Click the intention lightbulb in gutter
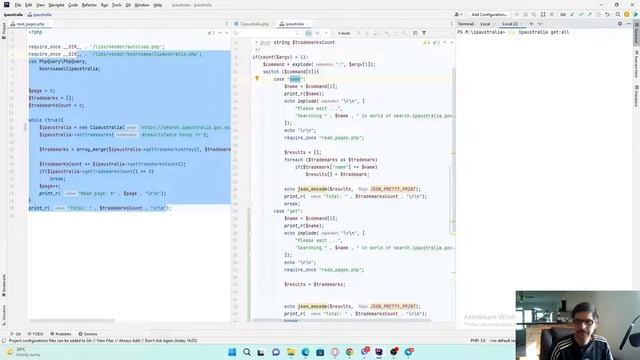 point(257,78)
